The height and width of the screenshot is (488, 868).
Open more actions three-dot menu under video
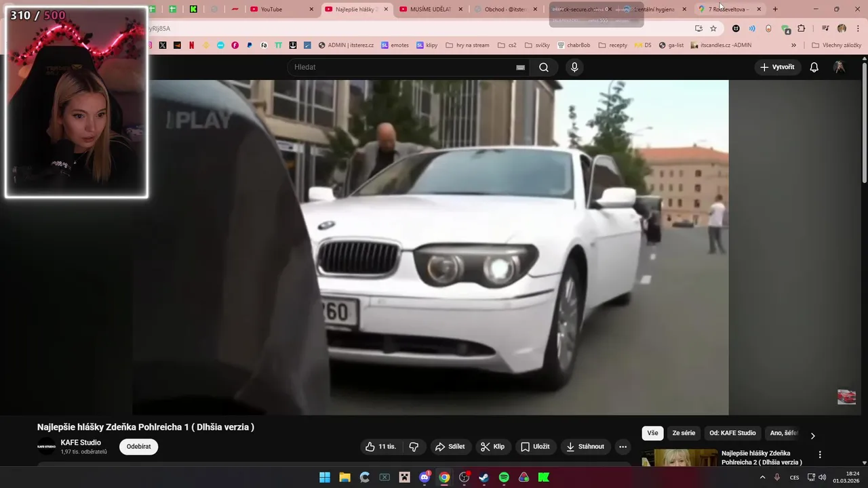tap(623, 447)
